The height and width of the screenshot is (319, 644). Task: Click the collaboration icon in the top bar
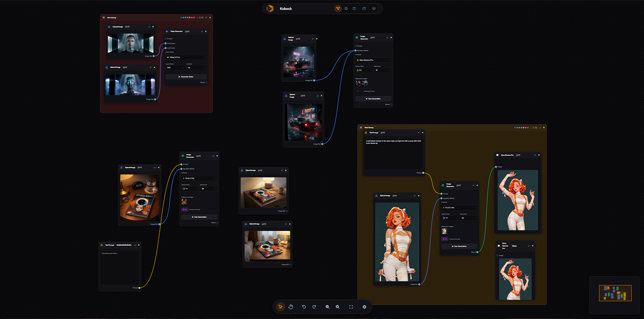pyautogui.click(x=375, y=8)
